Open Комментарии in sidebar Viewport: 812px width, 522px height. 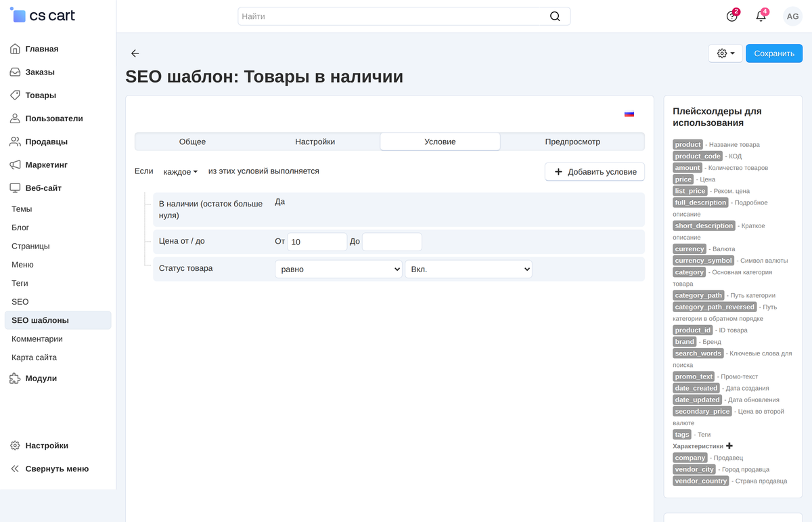[37, 339]
